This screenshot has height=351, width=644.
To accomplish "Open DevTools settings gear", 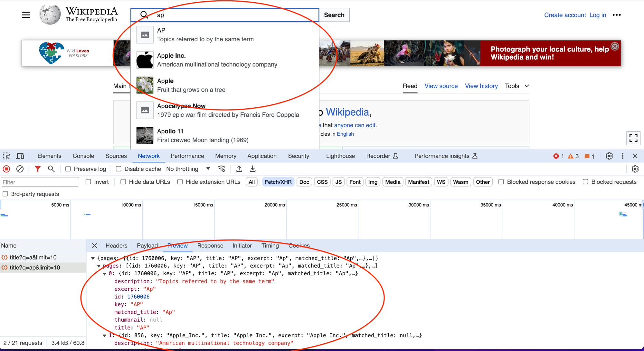I will point(609,156).
